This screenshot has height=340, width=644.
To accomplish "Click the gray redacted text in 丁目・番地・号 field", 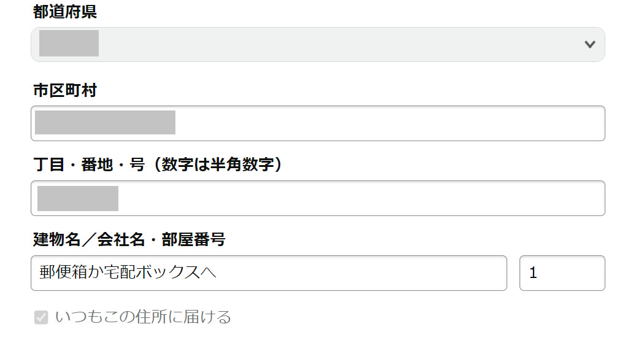I will pyautogui.click(x=78, y=198).
